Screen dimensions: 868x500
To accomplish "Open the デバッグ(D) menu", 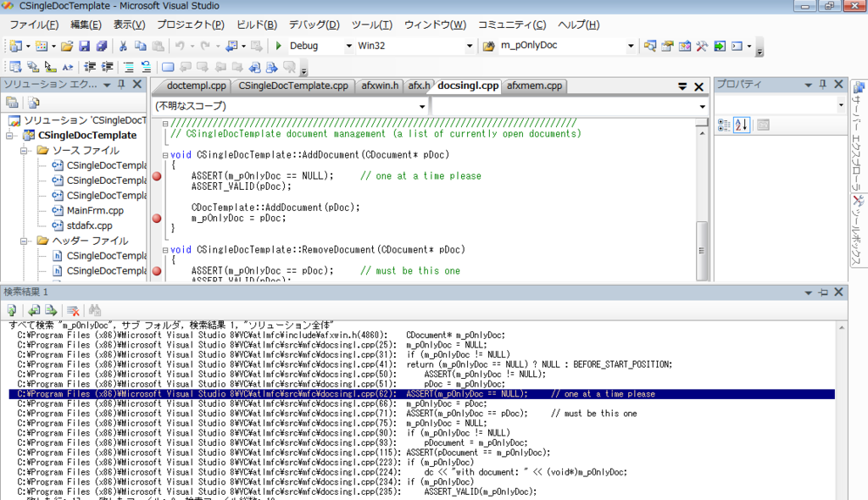I will pyautogui.click(x=314, y=25).
